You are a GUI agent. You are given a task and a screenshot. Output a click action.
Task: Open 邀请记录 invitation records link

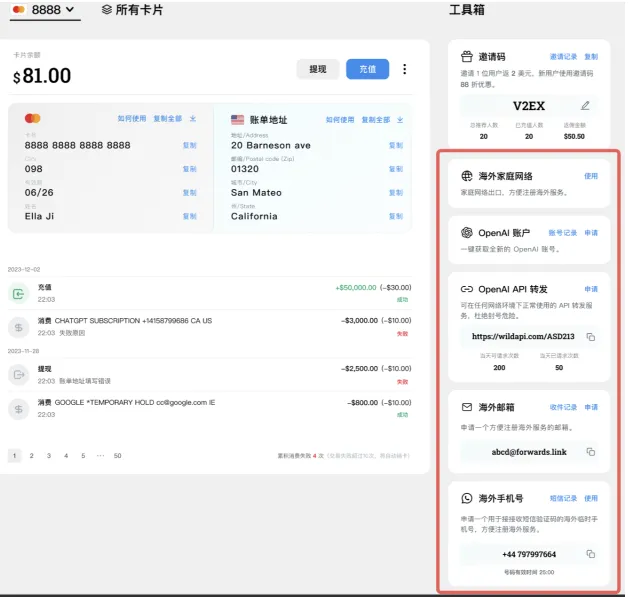pyautogui.click(x=563, y=57)
